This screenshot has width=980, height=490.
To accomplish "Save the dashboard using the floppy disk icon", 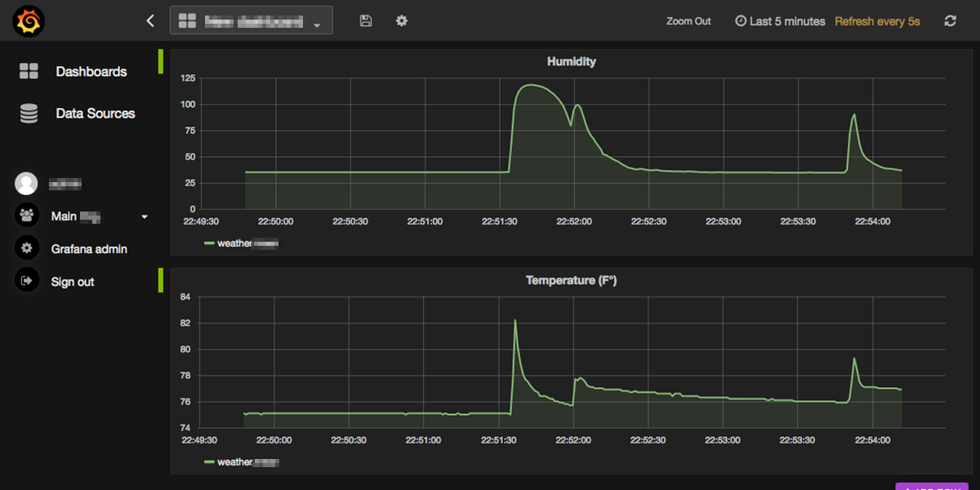I will tap(366, 21).
